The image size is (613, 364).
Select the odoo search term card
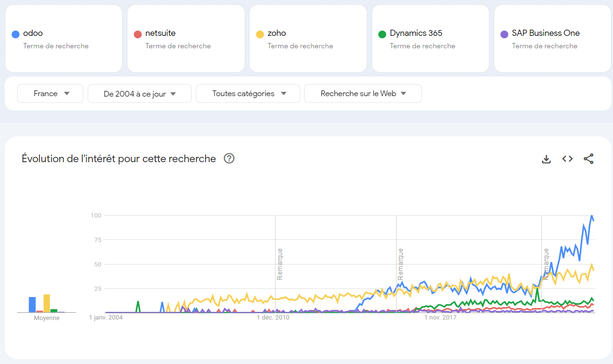point(64,39)
